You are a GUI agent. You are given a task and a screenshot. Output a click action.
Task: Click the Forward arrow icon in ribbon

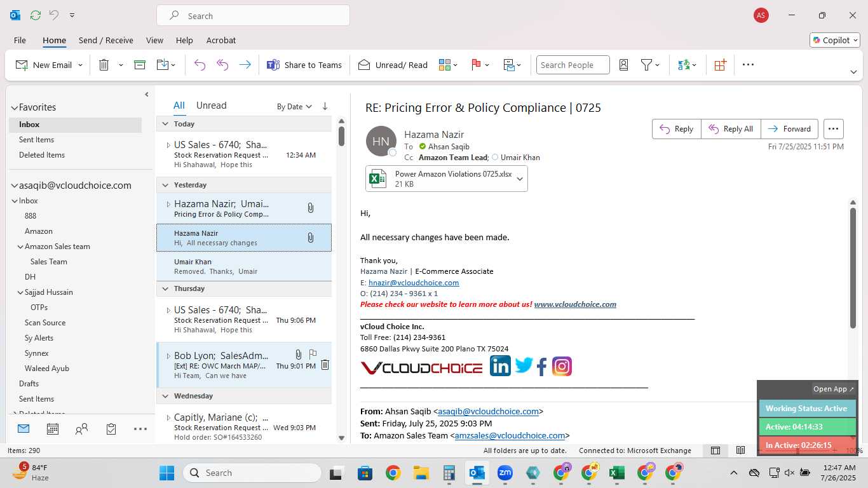point(245,65)
